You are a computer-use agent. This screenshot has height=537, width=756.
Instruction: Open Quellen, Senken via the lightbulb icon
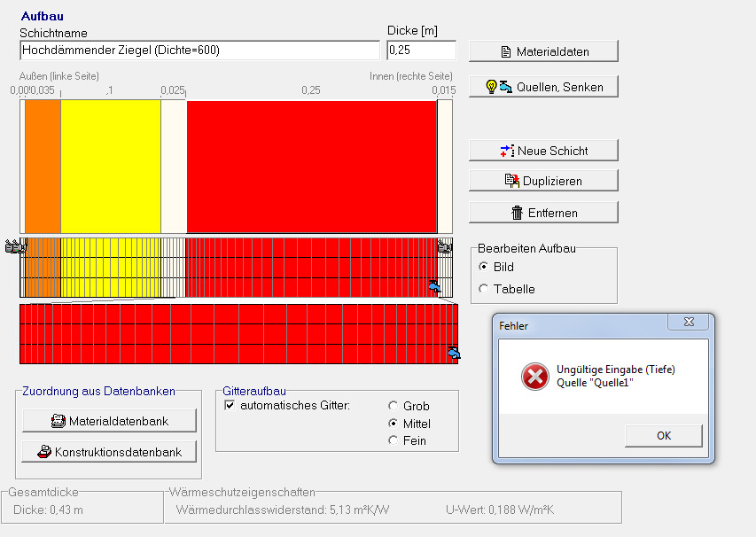tap(491, 87)
